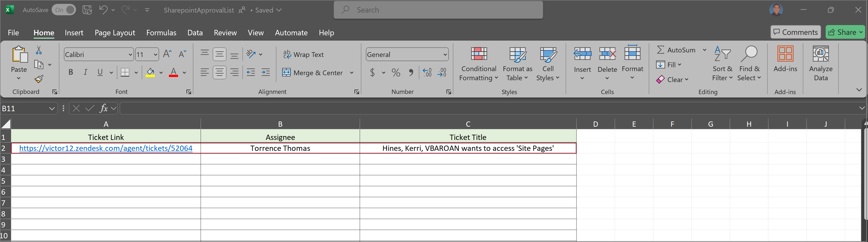Viewport: 868px width, 242px height.
Task: Decrease font size with the smaller A icon
Action: click(182, 54)
